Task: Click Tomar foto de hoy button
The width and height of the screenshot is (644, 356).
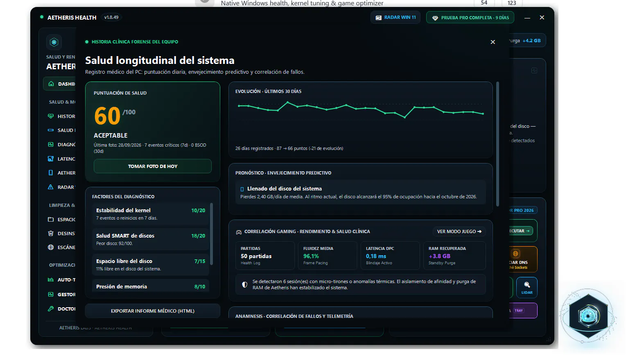Action: [153, 166]
